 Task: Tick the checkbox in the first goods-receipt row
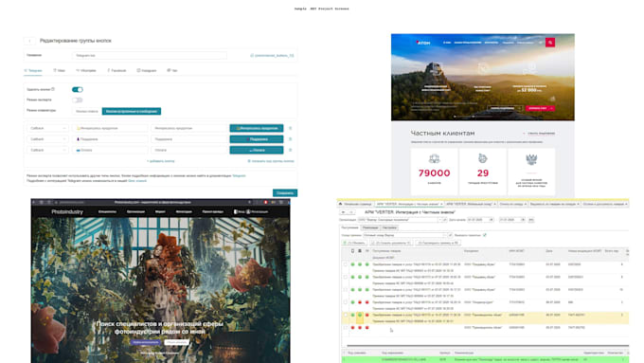(346, 264)
